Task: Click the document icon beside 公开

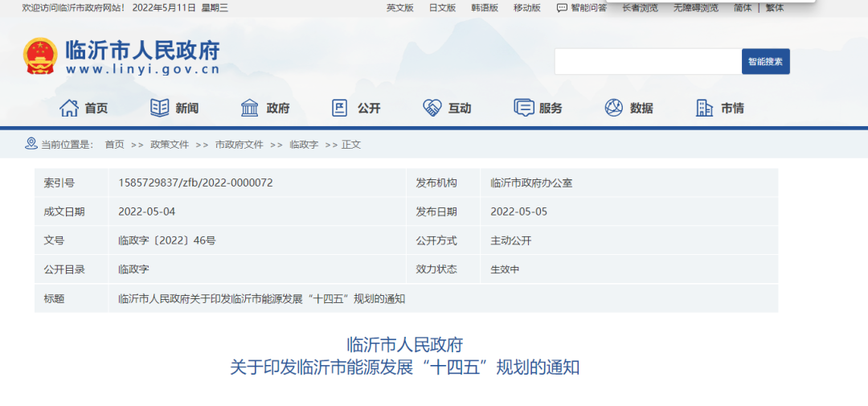Action: [340, 108]
